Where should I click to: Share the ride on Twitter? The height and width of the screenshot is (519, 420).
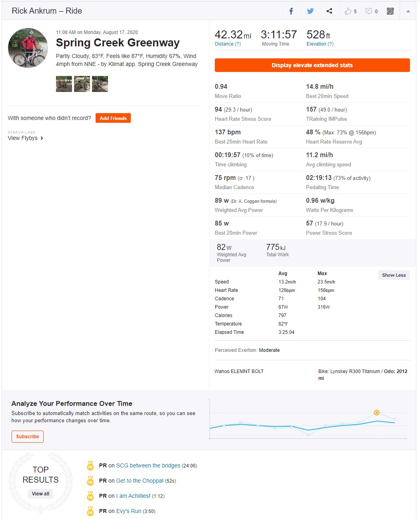click(x=310, y=11)
